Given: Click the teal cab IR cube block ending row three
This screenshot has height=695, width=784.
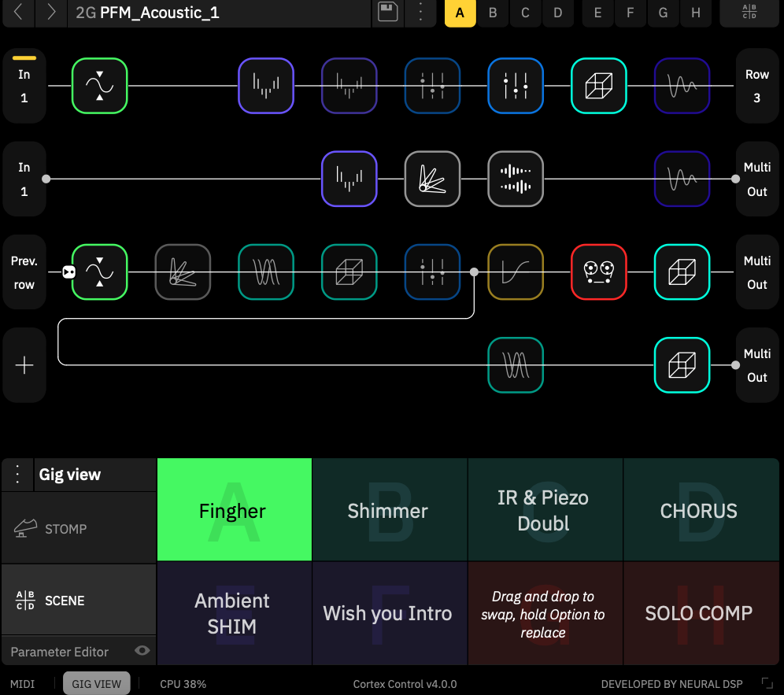Looking at the screenshot, I should [682, 272].
